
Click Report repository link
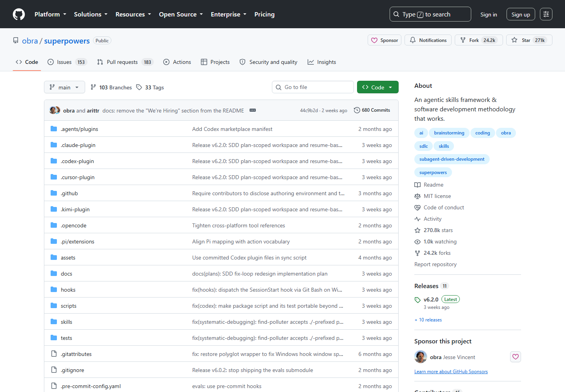pos(436,264)
